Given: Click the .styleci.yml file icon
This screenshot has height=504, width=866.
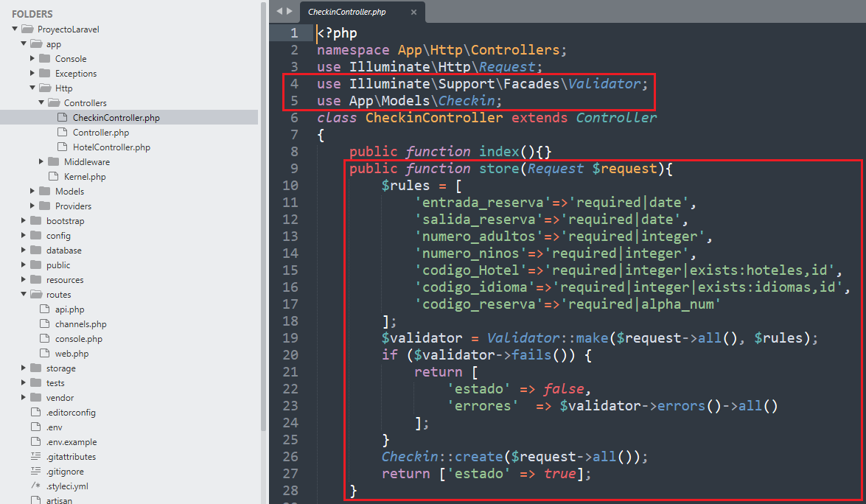Looking at the screenshot, I should 35,486.
